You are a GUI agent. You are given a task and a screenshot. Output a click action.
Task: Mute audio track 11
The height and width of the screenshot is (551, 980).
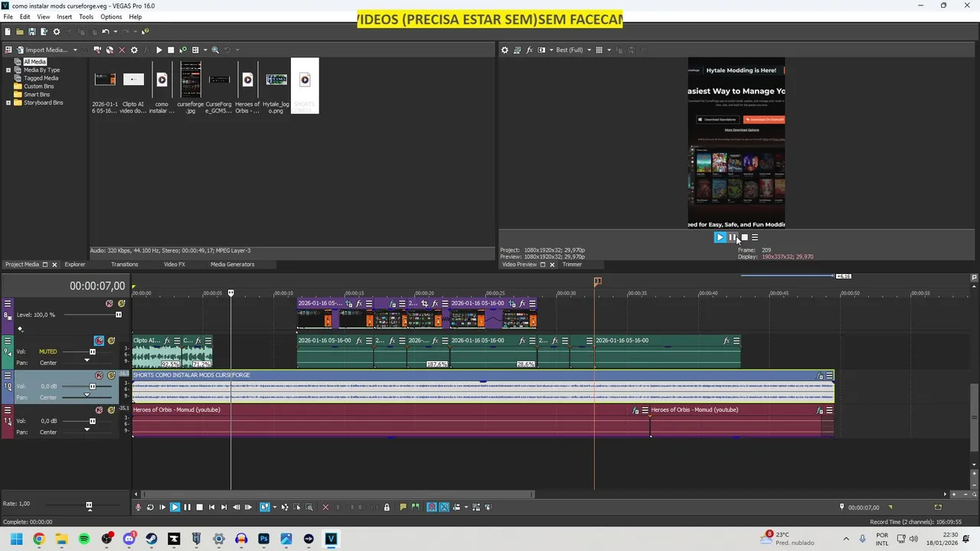coord(99,409)
